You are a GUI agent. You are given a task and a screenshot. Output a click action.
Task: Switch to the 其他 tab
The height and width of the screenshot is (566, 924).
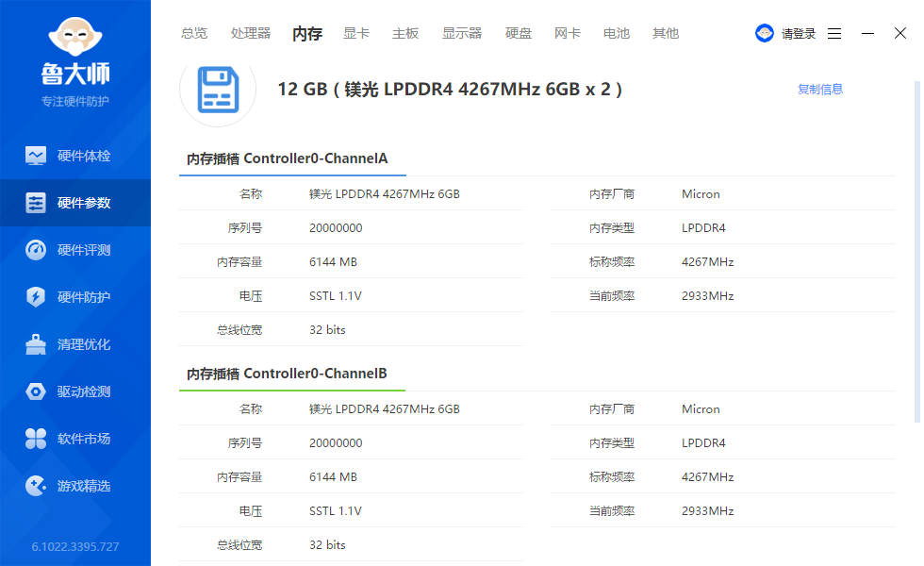666,33
